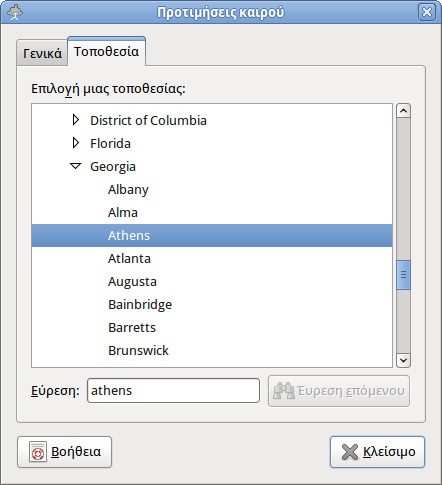Click the weather applet icon in title bar
Image resolution: width=442 pixels, height=485 pixels.
point(15,12)
